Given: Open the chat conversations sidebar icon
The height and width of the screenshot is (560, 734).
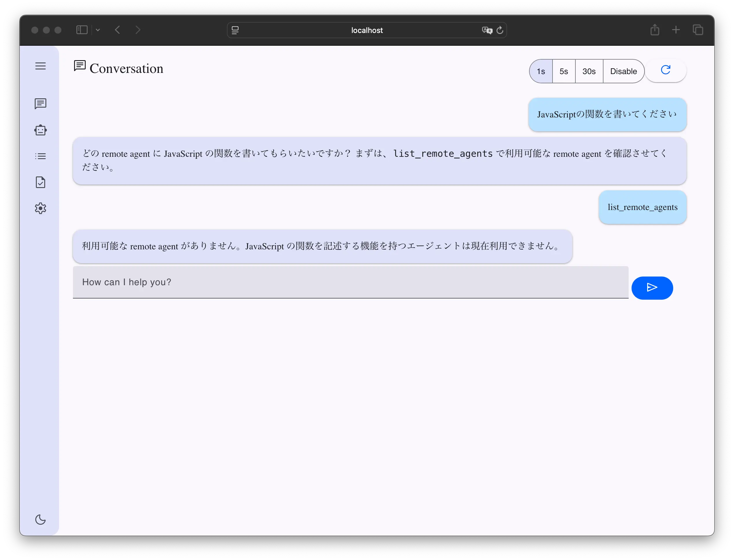Looking at the screenshot, I should [40, 104].
